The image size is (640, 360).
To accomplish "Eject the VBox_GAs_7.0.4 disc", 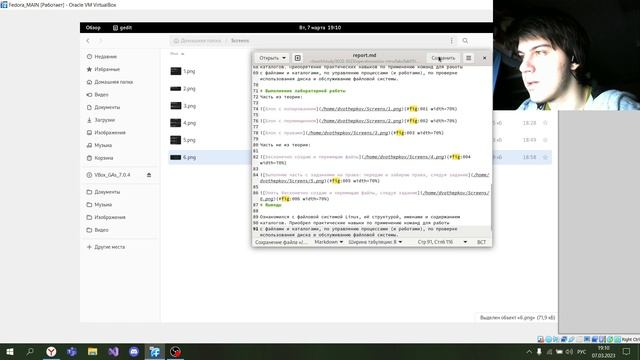I will click(x=149, y=175).
